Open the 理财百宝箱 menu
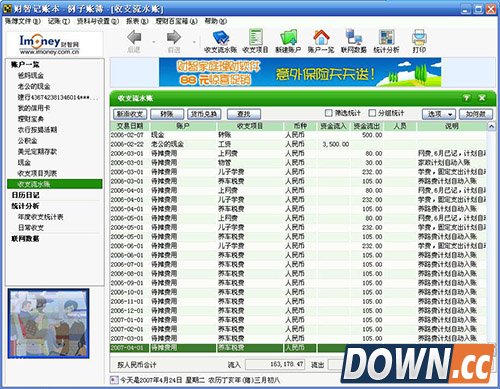This screenshot has width=500, height=389. pos(176,21)
